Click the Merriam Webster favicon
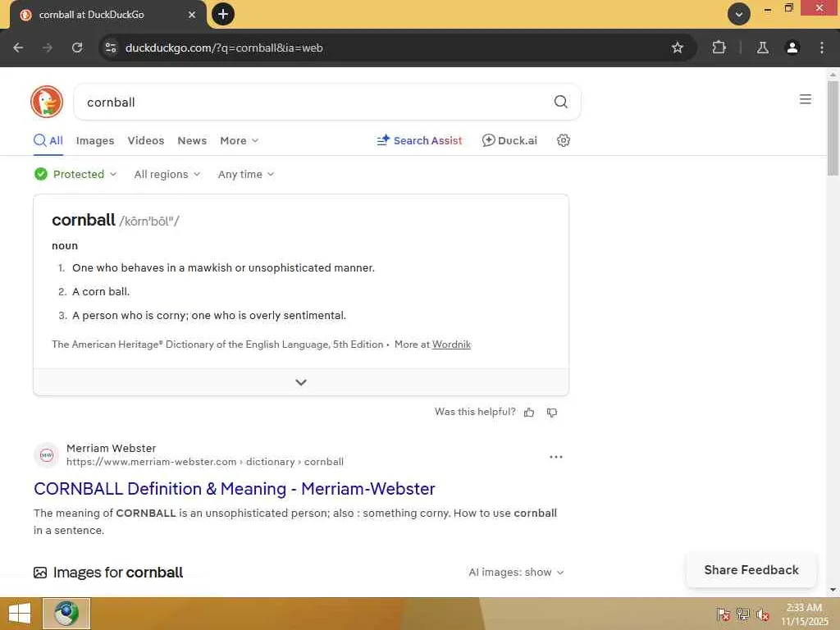The width and height of the screenshot is (840, 630). (x=47, y=455)
